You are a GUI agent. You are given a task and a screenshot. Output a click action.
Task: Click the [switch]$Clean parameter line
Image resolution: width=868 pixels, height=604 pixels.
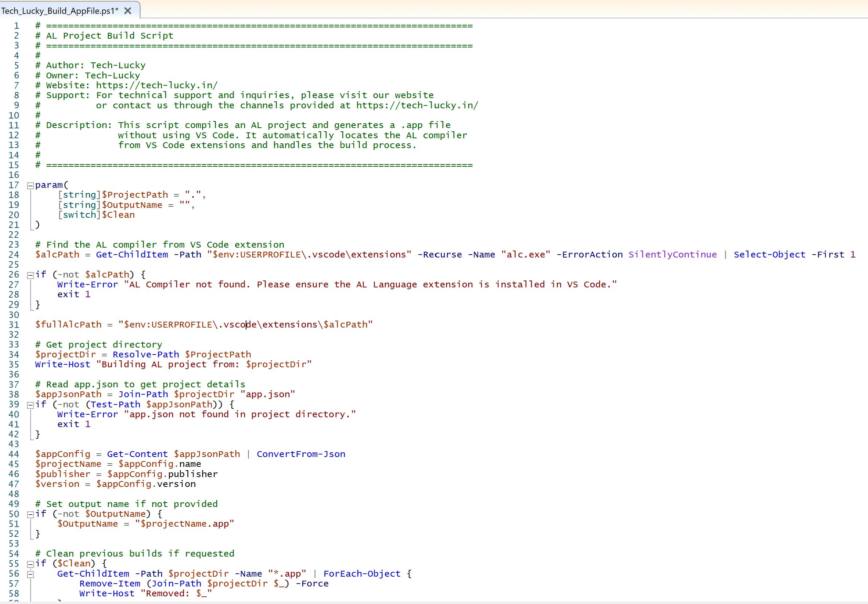pos(96,214)
